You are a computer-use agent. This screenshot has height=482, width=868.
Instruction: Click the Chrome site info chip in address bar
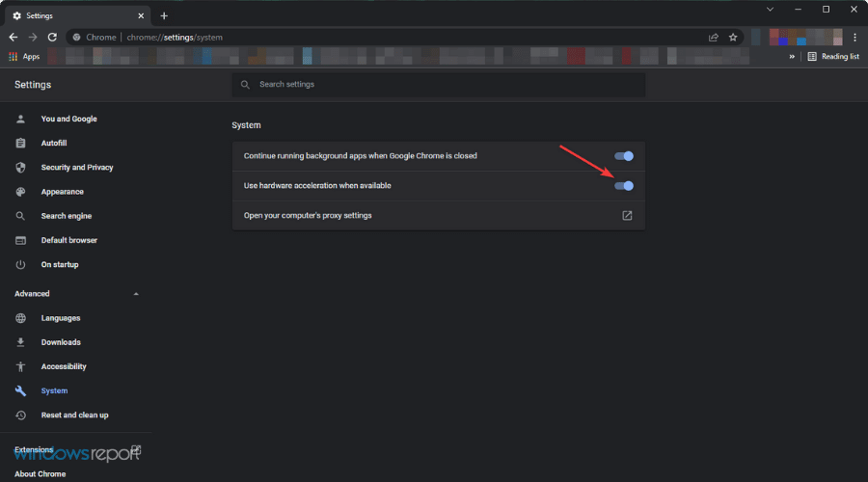[x=95, y=38]
